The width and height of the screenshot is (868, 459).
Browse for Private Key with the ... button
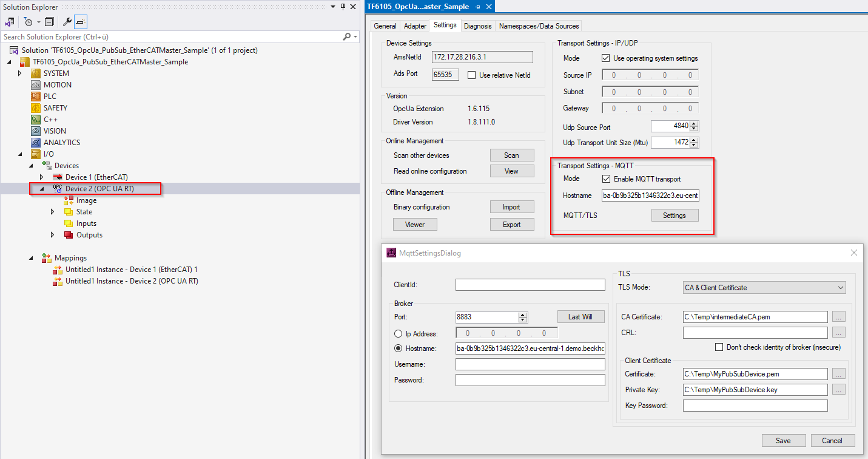click(x=838, y=390)
